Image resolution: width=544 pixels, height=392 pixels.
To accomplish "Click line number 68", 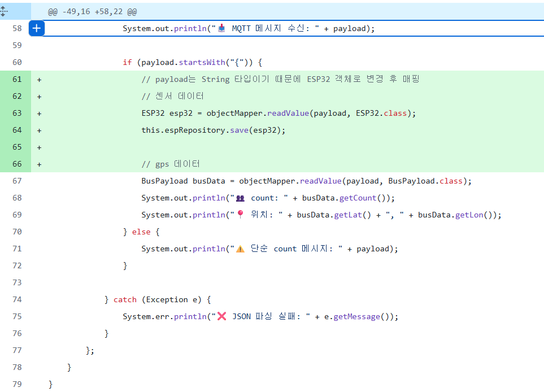I will click(x=17, y=198).
